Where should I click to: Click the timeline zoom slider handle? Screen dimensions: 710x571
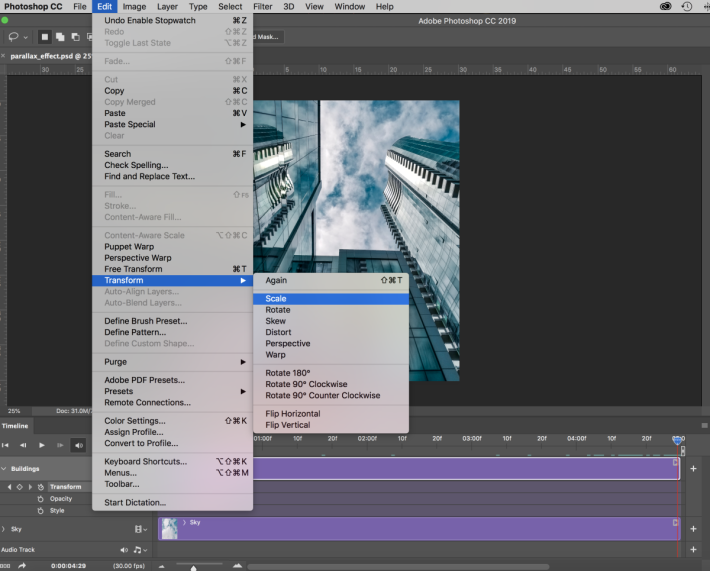click(x=193, y=568)
